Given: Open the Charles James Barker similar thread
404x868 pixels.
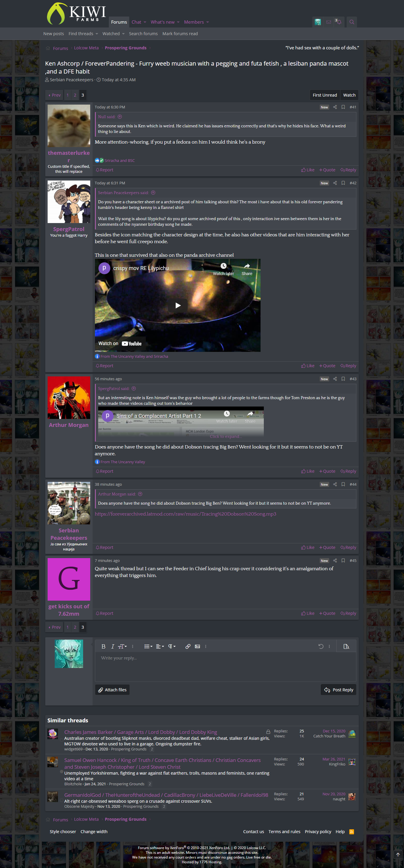Looking at the screenshot, I should point(140,732).
